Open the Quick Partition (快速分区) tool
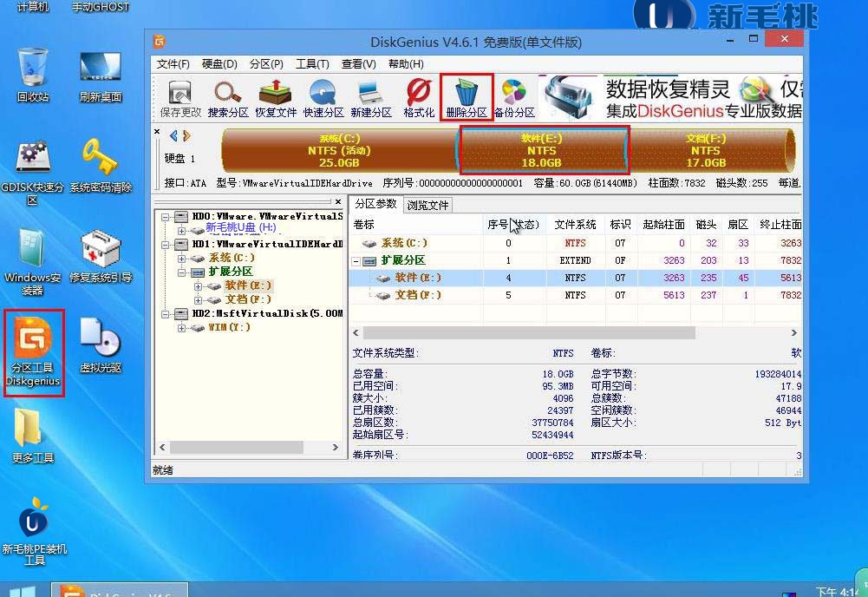This screenshot has width=868, height=597. pyautogui.click(x=323, y=99)
